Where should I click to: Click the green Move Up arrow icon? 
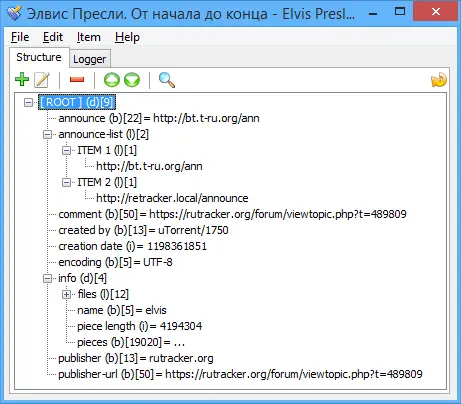pos(112,80)
